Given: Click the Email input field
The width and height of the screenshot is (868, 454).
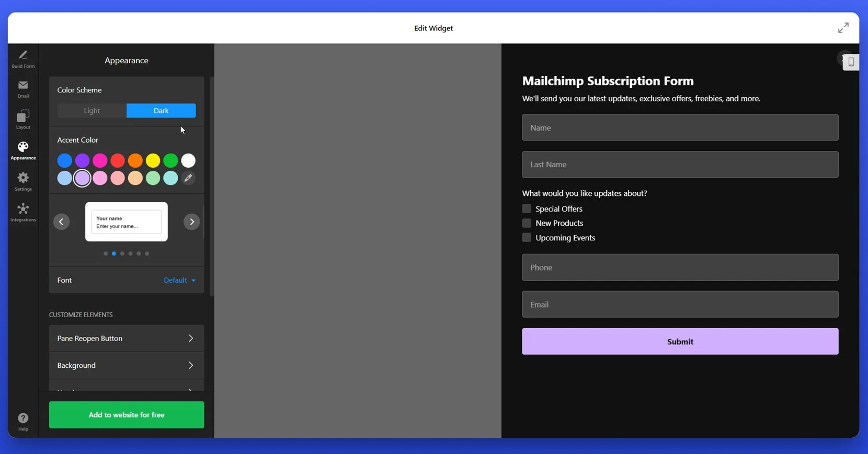Looking at the screenshot, I should tap(680, 305).
